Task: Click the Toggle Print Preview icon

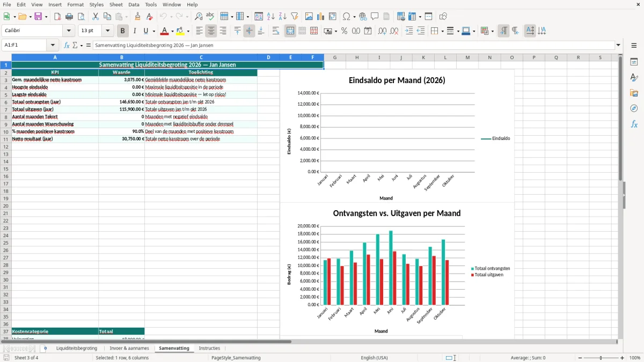Action: (81, 17)
